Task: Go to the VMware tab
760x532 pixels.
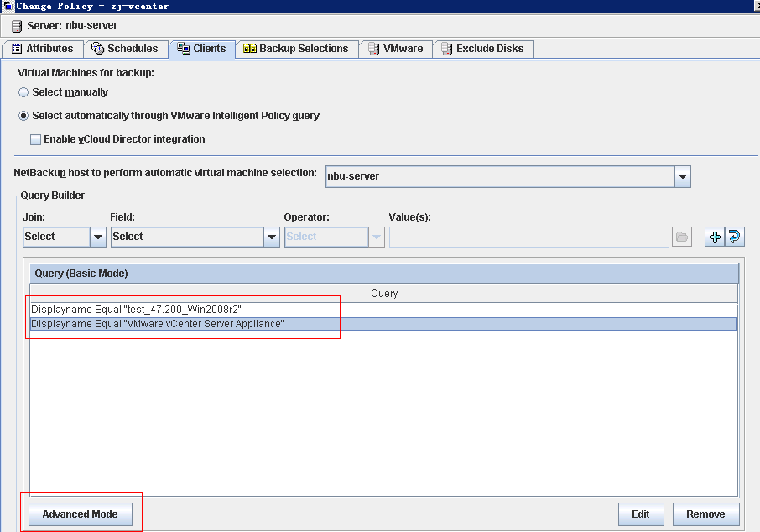Action: coord(395,49)
